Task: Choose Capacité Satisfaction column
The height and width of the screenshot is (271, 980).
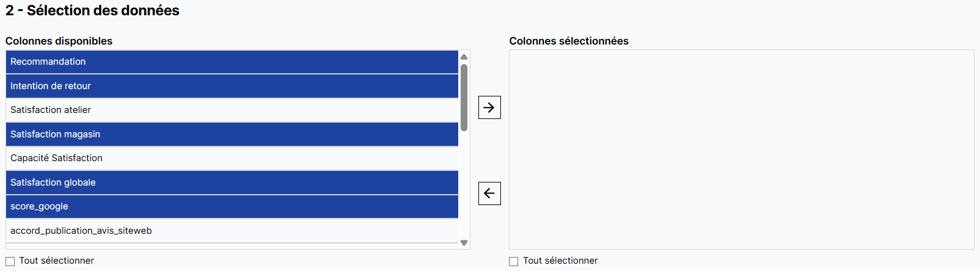Action: coord(232,158)
